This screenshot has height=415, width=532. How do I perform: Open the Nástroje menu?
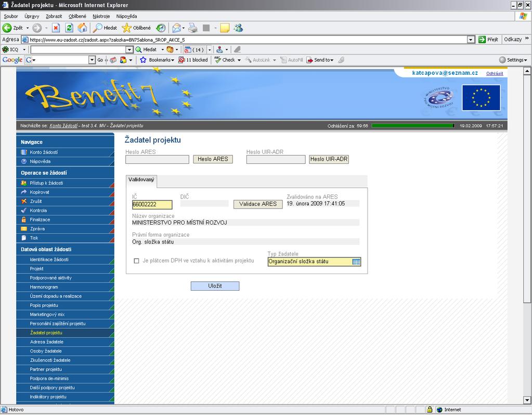(x=101, y=16)
